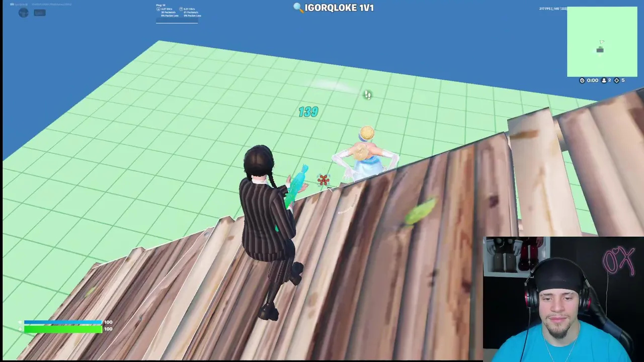
Task: Click the round avatar icon at top-left
Action: tap(23, 13)
